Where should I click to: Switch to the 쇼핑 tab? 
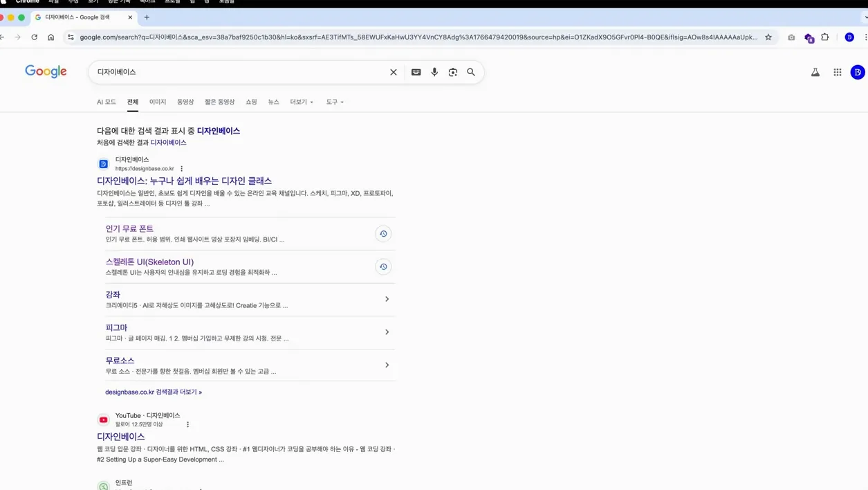point(251,102)
